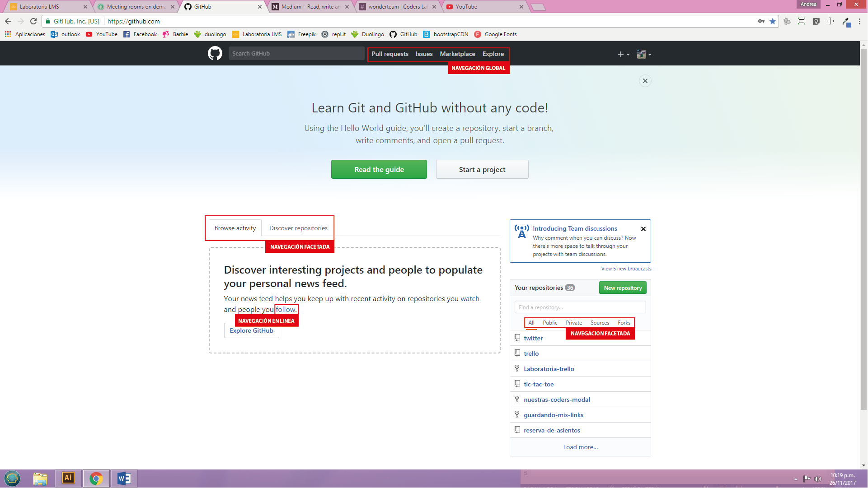868x488 pixels.
Task: Dismiss the Team discussions notice
Action: [643, 229]
